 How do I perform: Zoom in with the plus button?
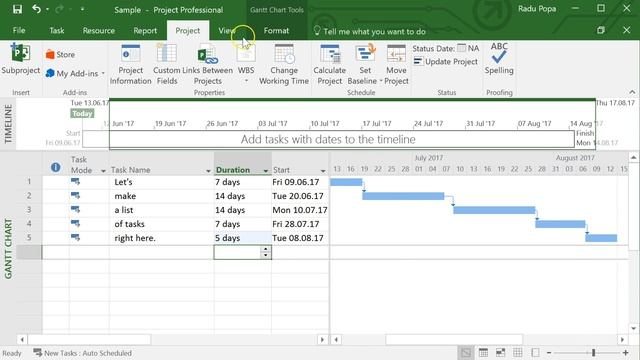625,353
